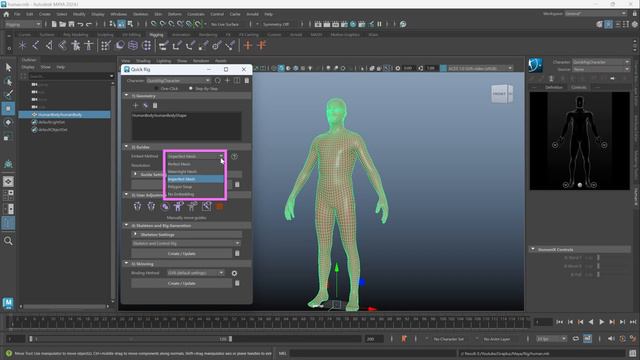Open HumanIK Source dropdown
640x360 pixels.
click(600, 69)
